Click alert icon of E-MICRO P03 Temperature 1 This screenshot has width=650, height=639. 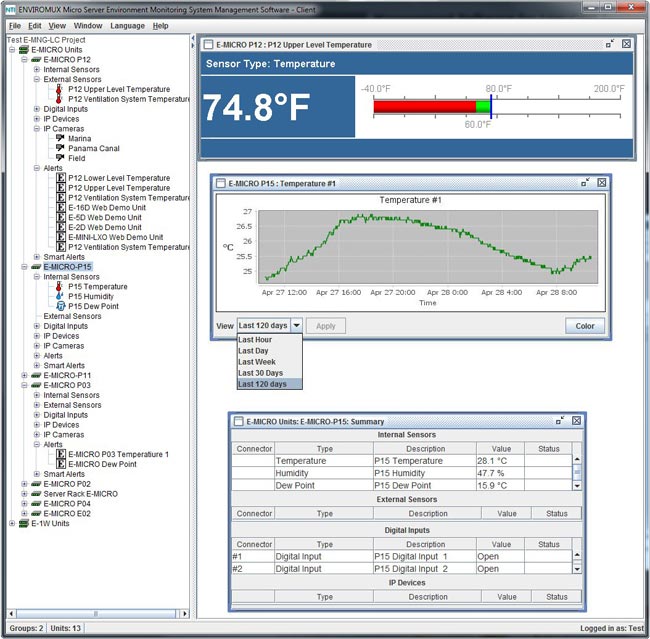click(61, 454)
